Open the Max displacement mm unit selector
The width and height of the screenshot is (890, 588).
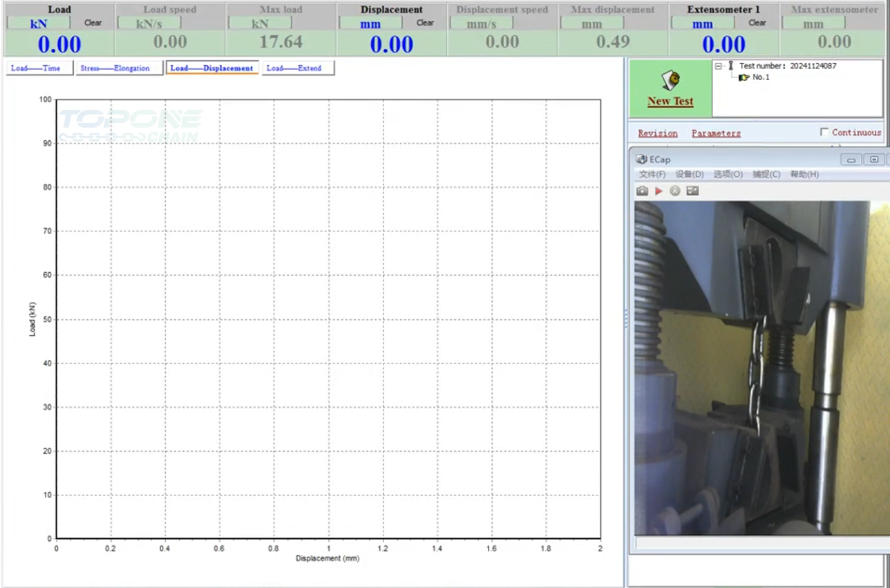click(591, 23)
